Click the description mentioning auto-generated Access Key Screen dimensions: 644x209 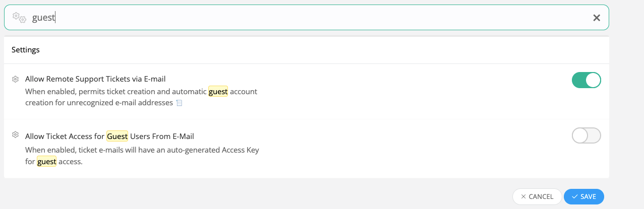(142, 156)
